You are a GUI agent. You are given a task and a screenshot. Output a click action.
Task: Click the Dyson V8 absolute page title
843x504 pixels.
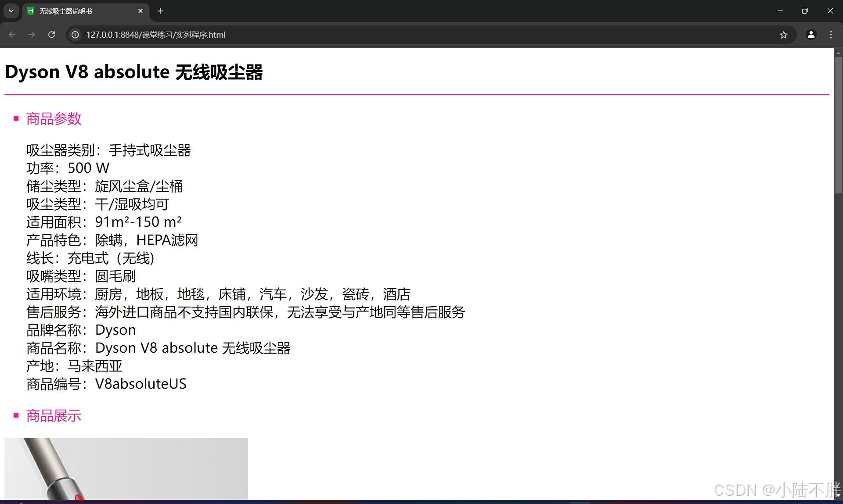point(133,72)
